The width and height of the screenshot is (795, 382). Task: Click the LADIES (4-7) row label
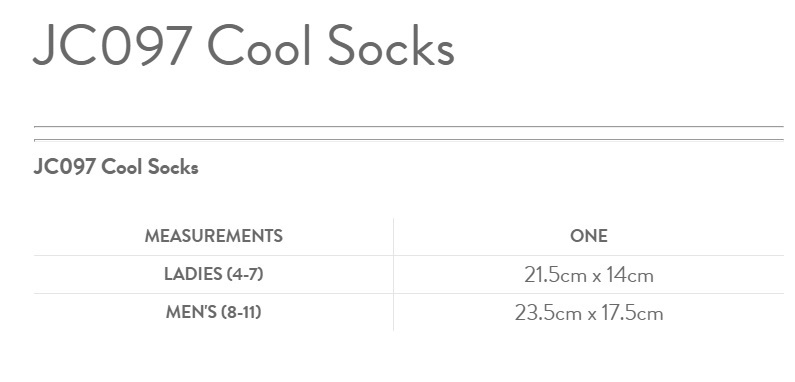point(213,274)
